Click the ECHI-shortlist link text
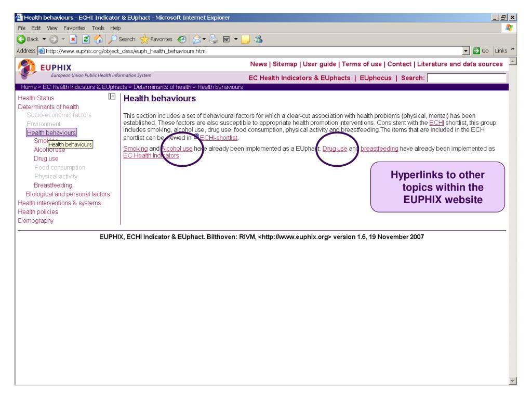Viewport: 532px width, 399px height. [219, 138]
